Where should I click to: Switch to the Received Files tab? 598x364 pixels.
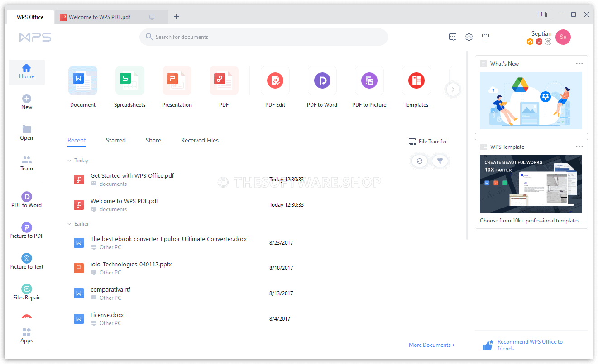click(200, 141)
